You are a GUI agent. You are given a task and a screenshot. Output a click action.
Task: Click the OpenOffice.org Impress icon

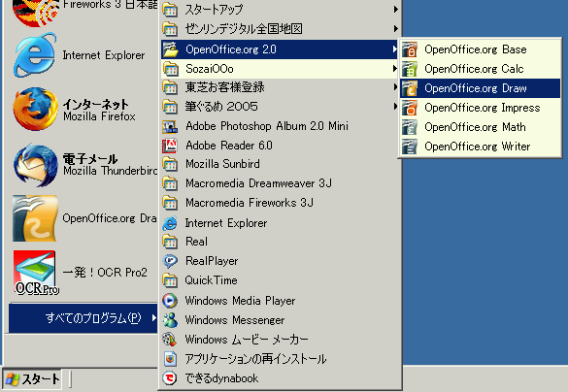coord(410,108)
